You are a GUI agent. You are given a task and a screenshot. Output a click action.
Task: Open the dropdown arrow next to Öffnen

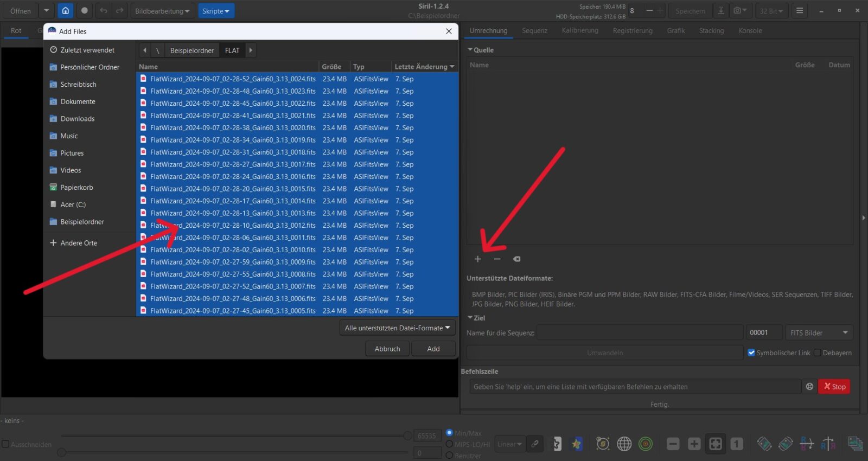(x=47, y=11)
